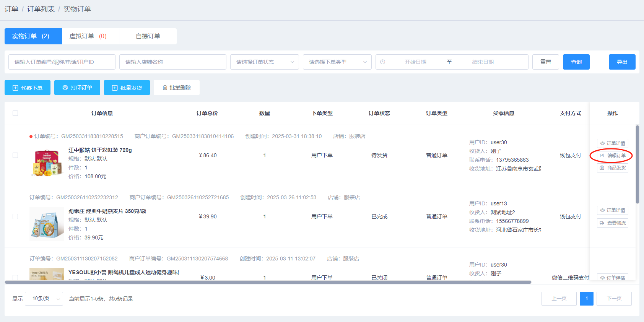Click the 批量发货 batch ship button

click(127, 88)
